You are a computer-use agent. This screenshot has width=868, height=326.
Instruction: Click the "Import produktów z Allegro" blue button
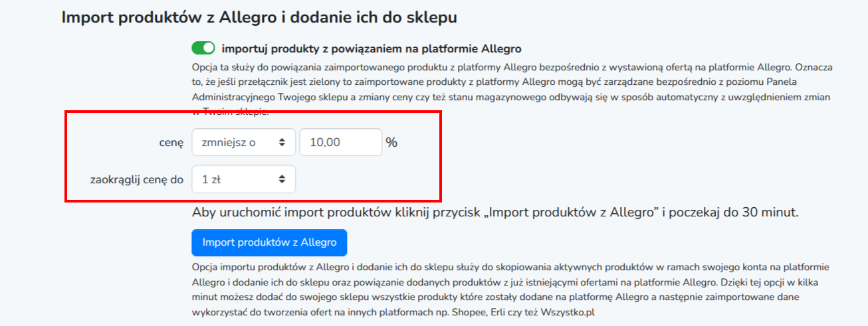[269, 242]
